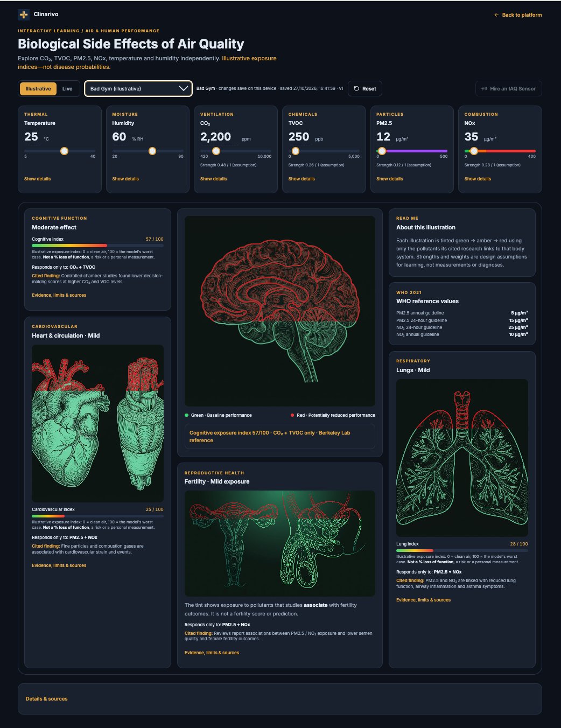
Task: Click the lungs illustration
Action: click(x=462, y=458)
